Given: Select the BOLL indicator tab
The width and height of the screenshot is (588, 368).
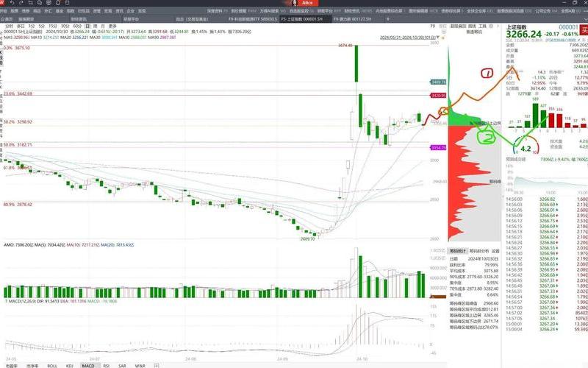Looking at the screenshot, I should (x=52, y=365).
